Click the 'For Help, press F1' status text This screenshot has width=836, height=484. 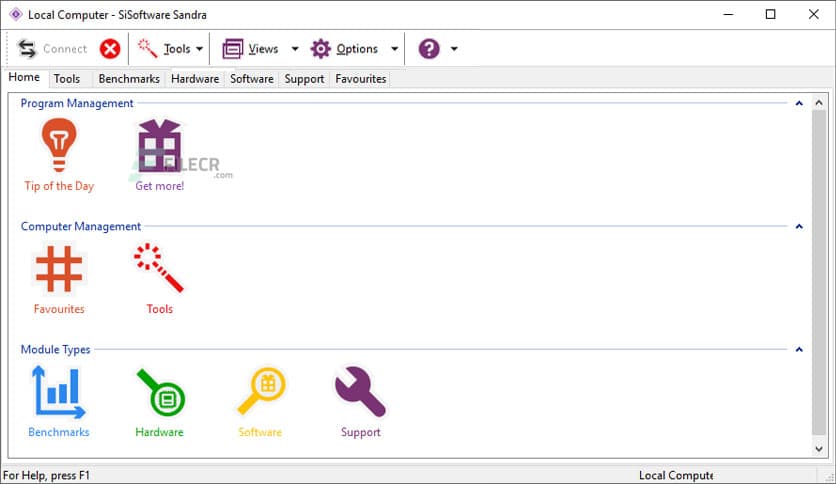click(46, 475)
